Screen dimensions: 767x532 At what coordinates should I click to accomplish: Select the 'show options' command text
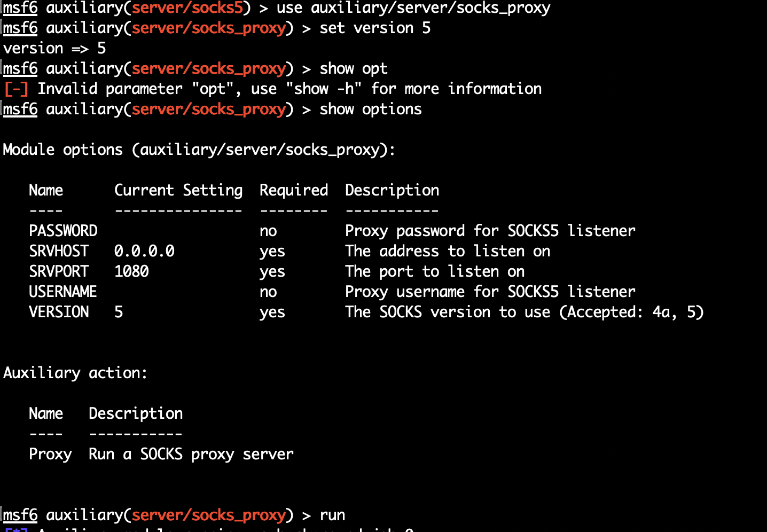coord(370,108)
